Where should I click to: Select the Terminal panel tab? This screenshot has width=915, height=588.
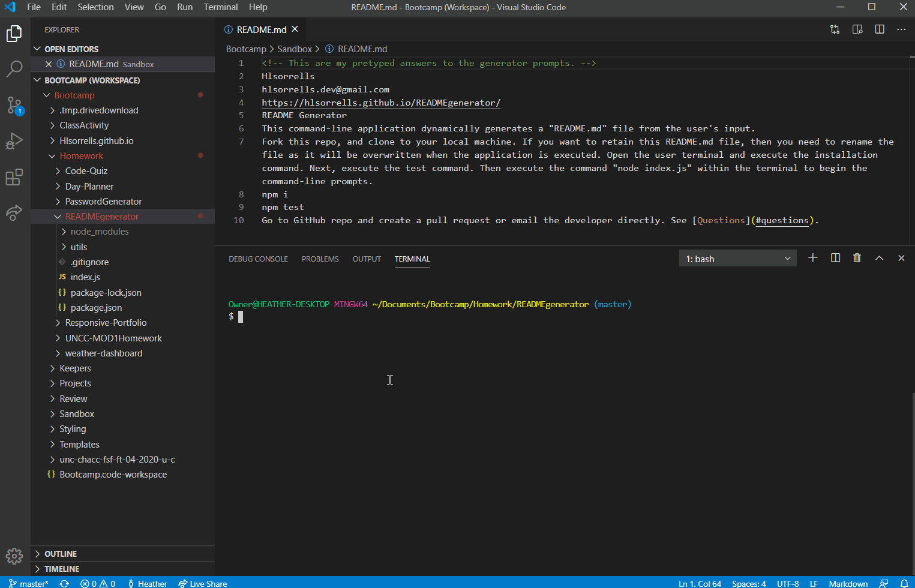click(412, 259)
